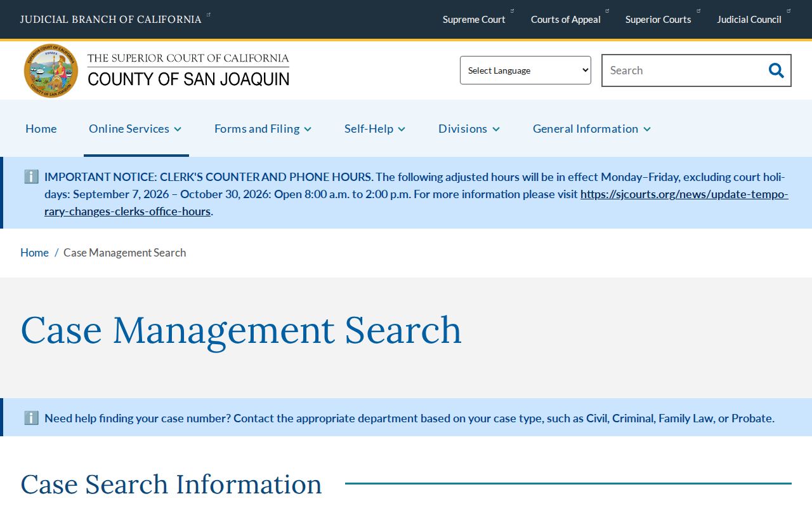This screenshot has height=508, width=812.
Task: Follow the Family Law department link
Action: [686, 418]
